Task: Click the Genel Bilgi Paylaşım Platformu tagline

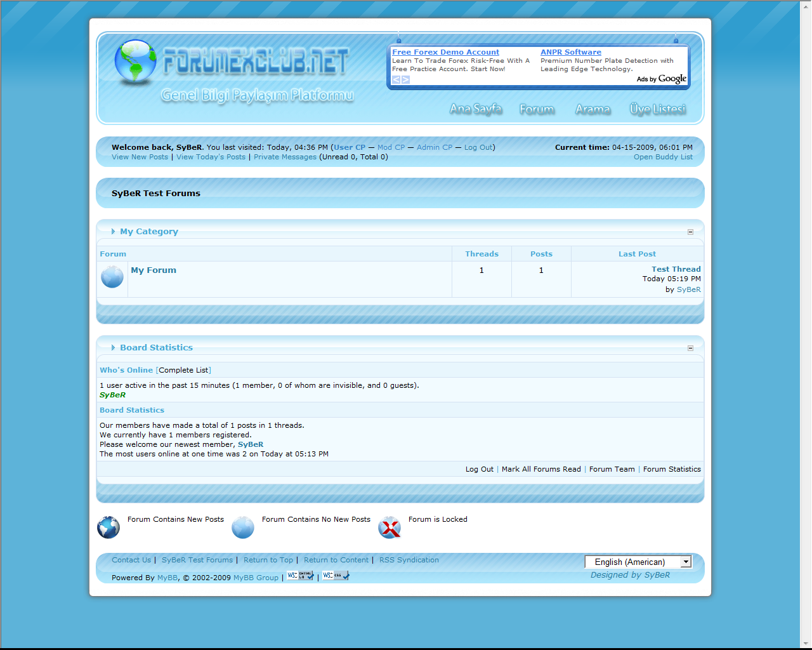Action: [x=258, y=95]
